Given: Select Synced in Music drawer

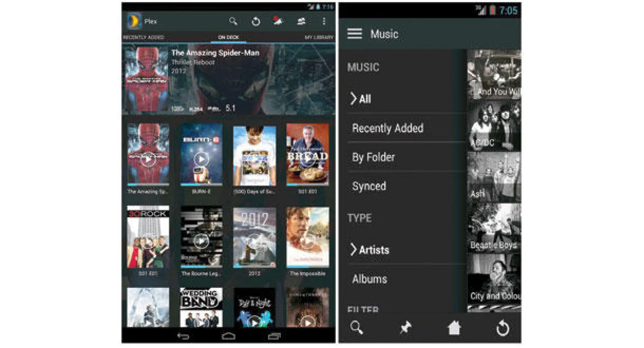Looking at the screenshot, I should coord(407,186).
